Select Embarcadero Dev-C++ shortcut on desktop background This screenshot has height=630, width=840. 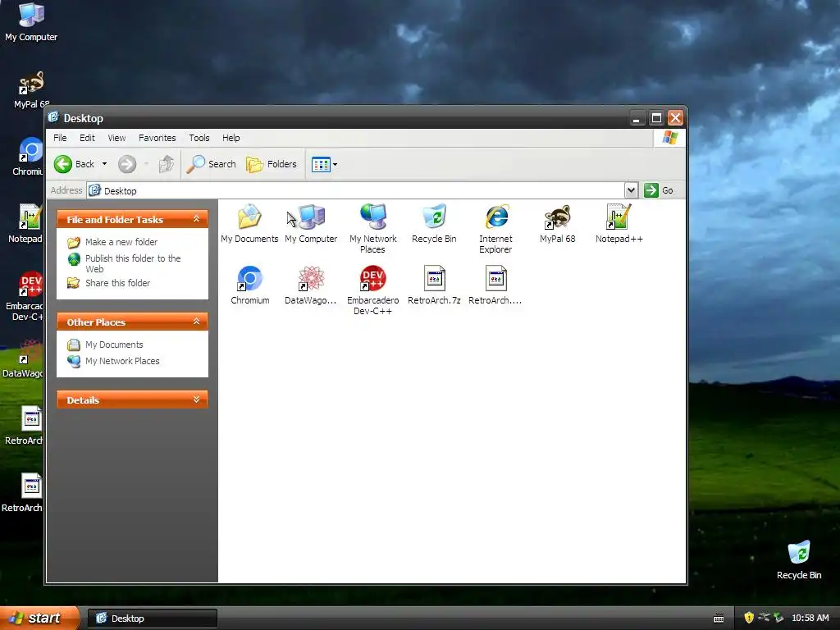(x=31, y=284)
